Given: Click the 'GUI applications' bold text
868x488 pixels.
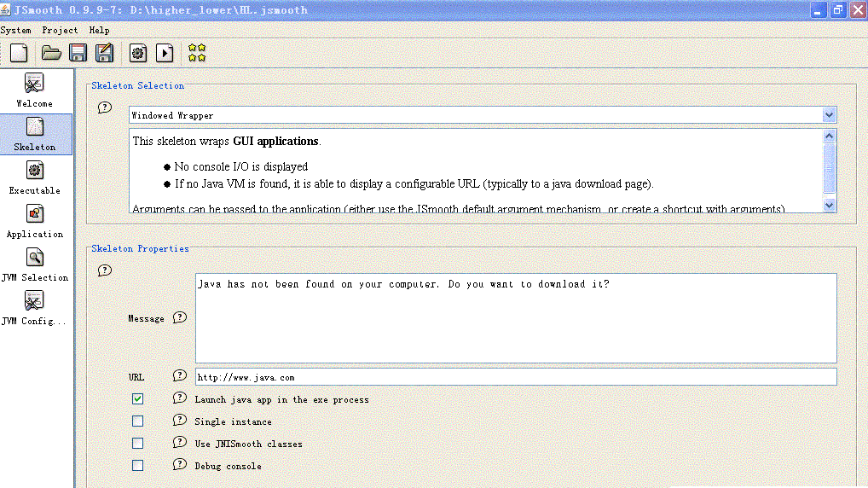Looking at the screenshot, I should [x=275, y=142].
